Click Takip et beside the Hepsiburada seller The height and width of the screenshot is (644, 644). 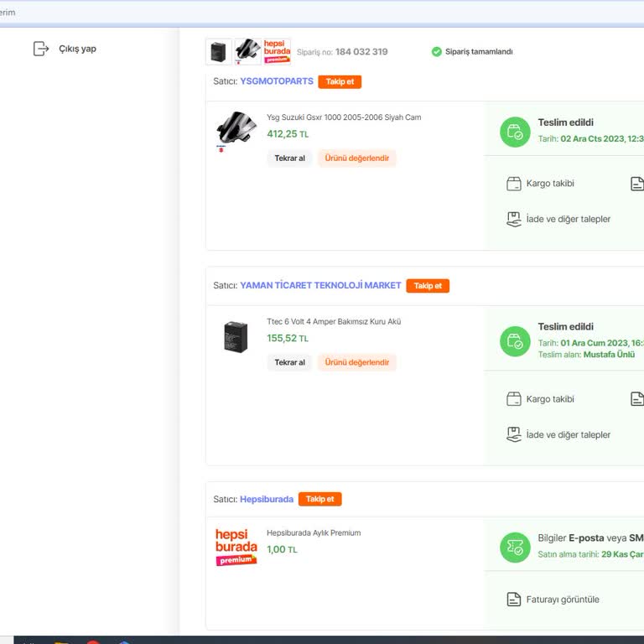coord(319,499)
